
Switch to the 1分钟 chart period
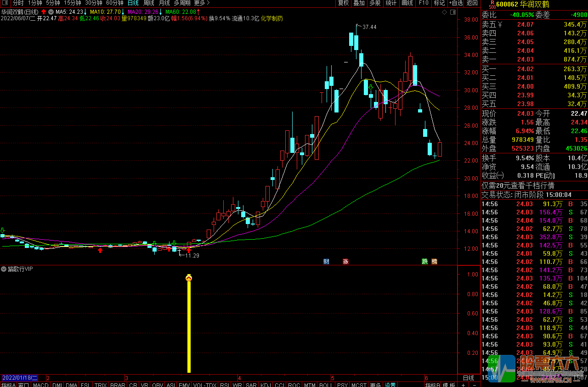click(35, 3)
